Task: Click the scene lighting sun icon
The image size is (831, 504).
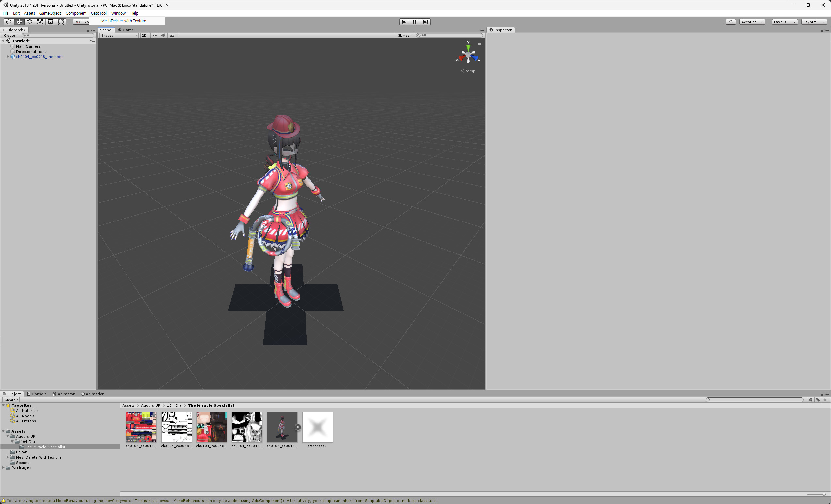Action: [154, 35]
